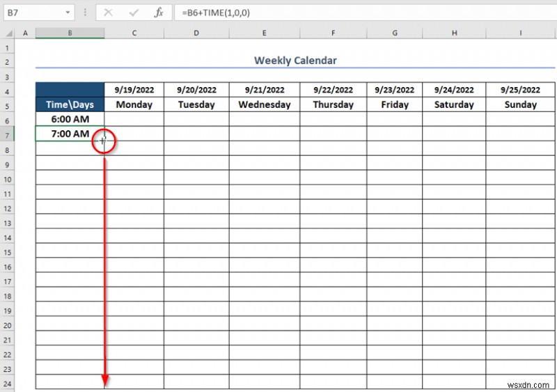Click the dark blue cell above Time\Days

pos(70,90)
